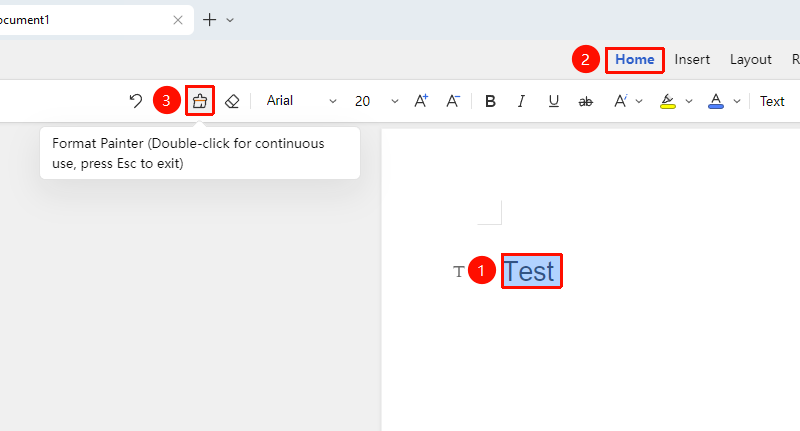Open a new document tab with plus

[x=210, y=20]
